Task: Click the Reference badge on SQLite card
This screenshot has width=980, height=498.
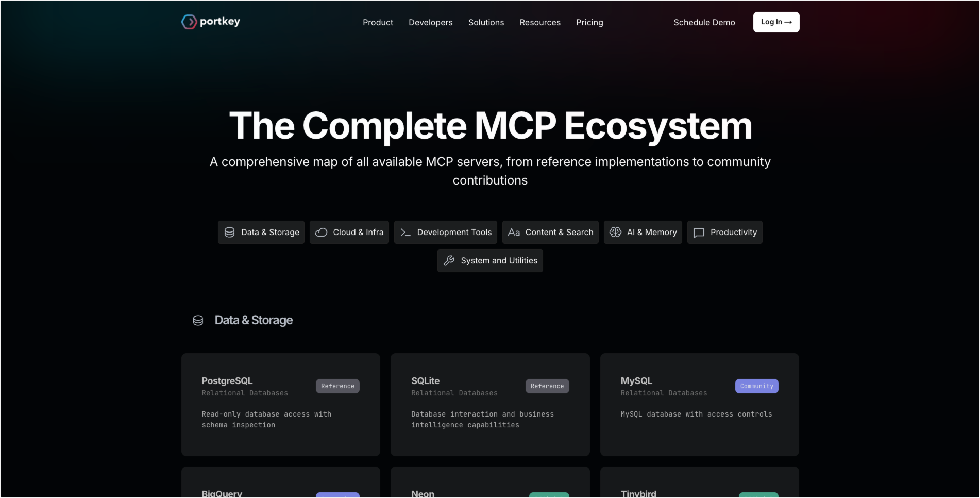Action: click(547, 386)
